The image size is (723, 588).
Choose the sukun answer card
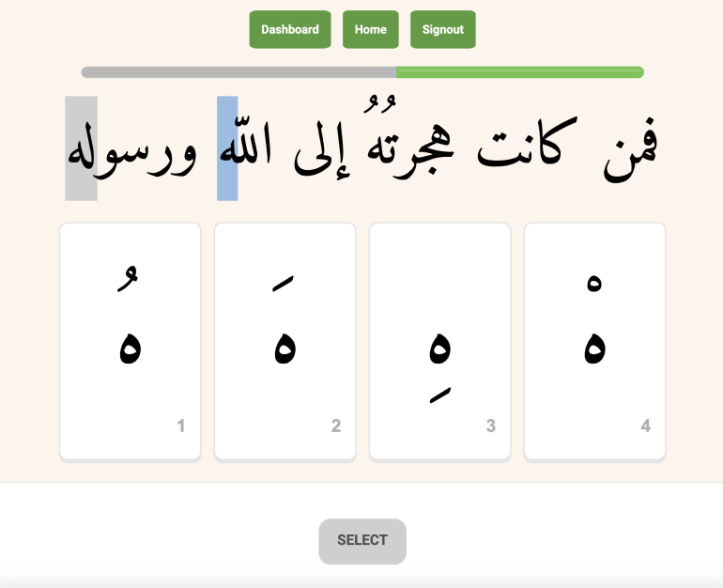tap(594, 341)
